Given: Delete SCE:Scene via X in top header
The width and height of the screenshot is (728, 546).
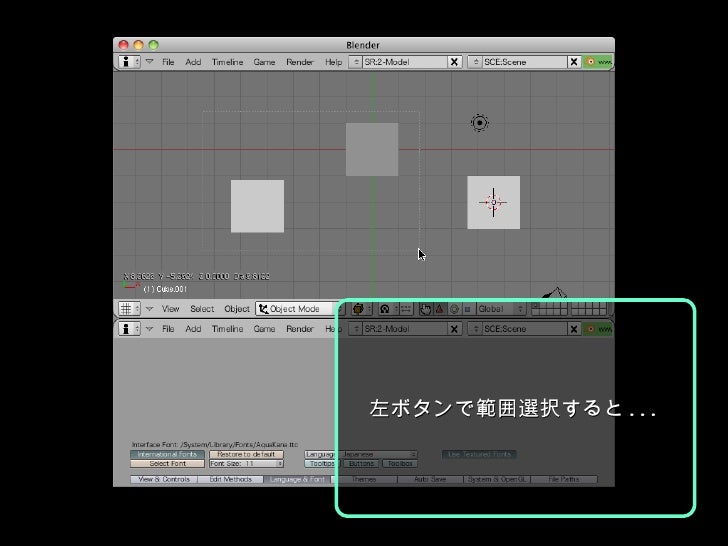Looking at the screenshot, I should (574, 62).
